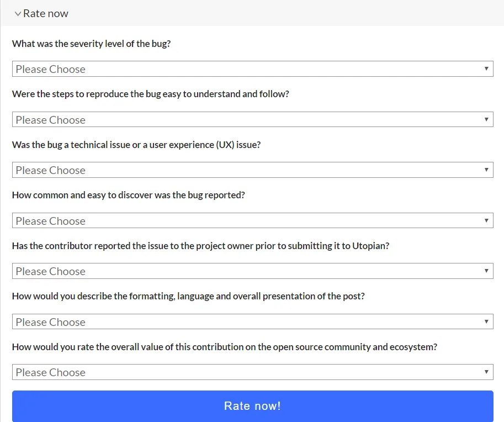This screenshot has height=422, width=504.
Task: Open the overall contribution value dropdown
Action: click(x=252, y=372)
